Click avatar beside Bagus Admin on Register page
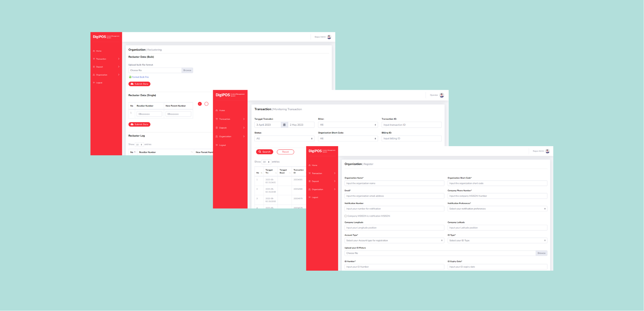 (547, 151)
